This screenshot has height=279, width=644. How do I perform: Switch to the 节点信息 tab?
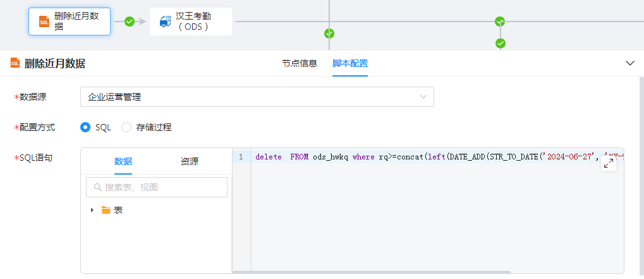[299, 63]
